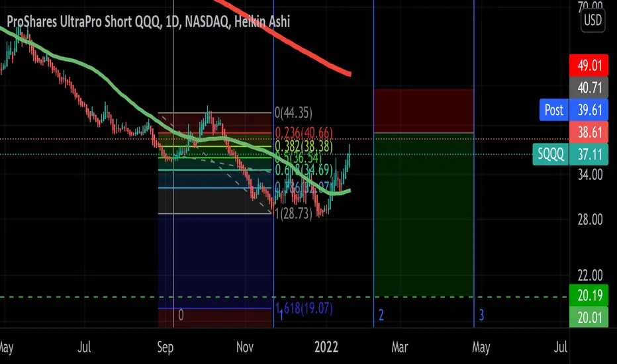Click the Sep label on time axis
The image size is (617, 364).
pyautogui.click(x=166, y=347)
